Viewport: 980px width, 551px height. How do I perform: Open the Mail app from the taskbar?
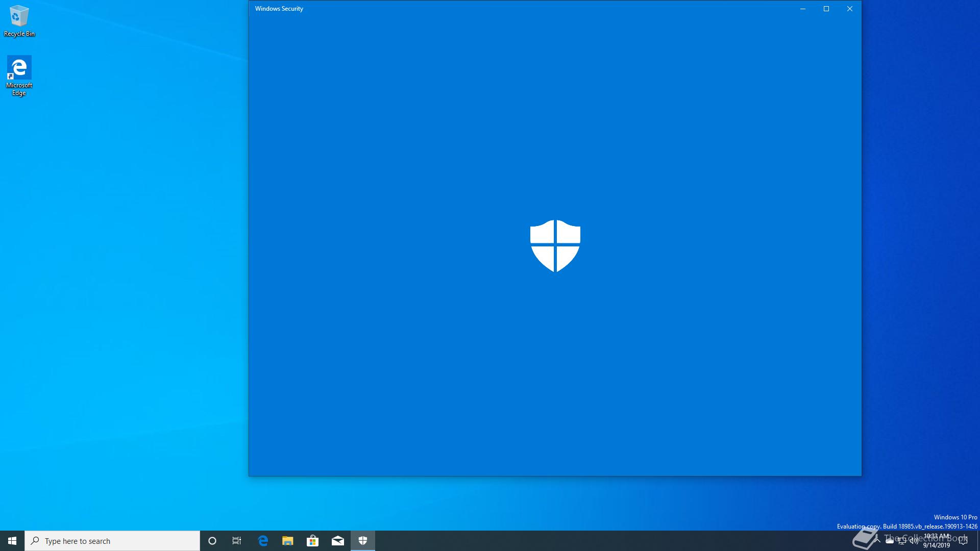pos(338,541)
